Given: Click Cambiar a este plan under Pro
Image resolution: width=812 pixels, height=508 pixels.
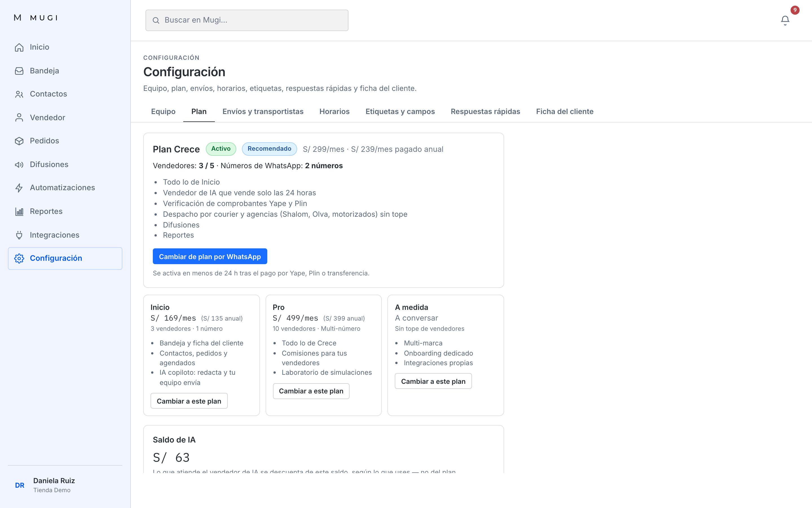Looking at the screenshot, I should tap(311, 391).
